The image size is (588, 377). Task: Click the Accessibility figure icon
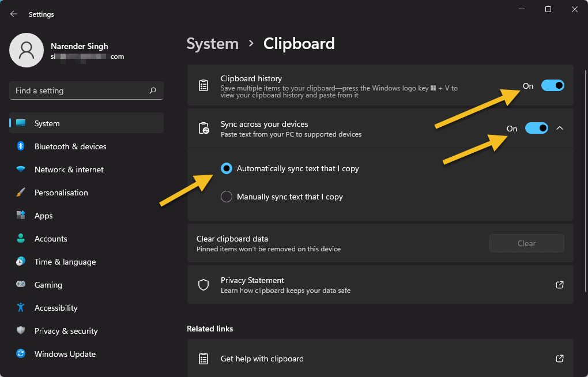point(21,308)
